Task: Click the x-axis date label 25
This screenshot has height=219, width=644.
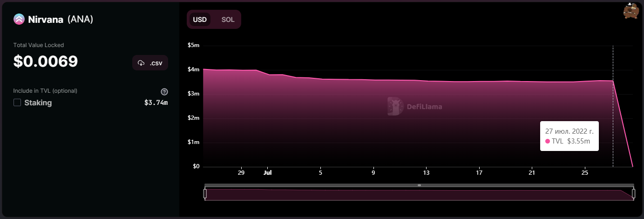Action: click(x=585, y=172)
